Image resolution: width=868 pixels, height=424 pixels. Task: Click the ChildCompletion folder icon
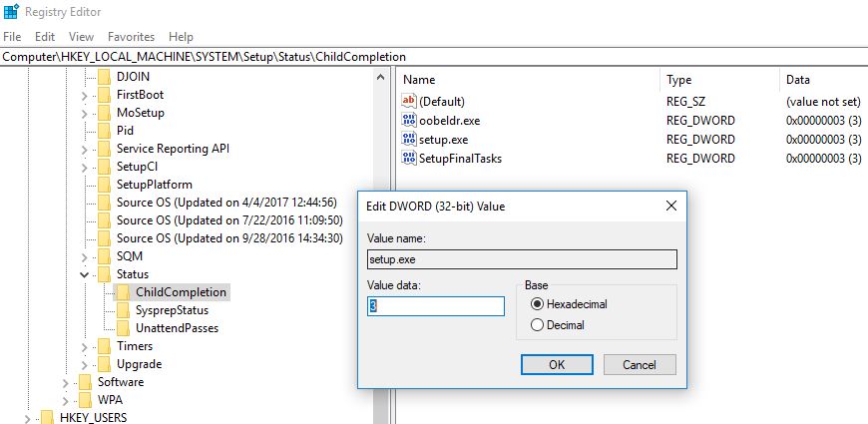click(x=124, y=292)
